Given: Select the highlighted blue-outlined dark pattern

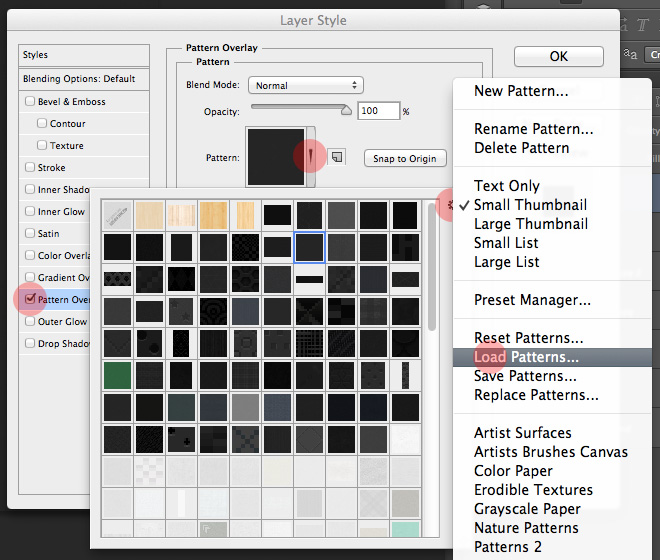Looking at the screenshot, I should pos(309,247).
